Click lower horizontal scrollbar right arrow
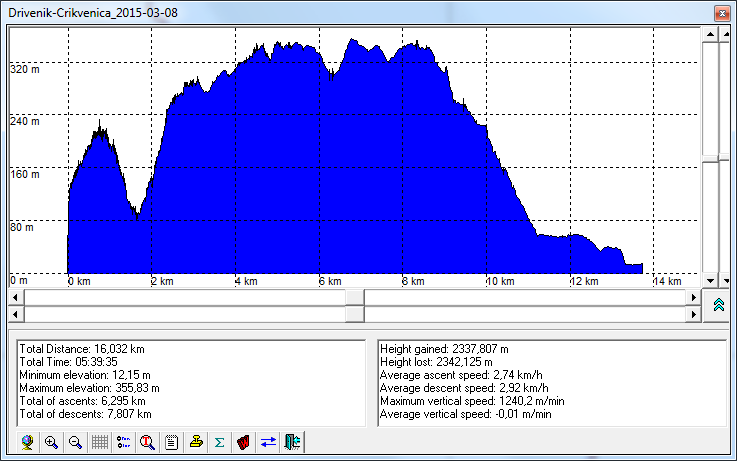 (693, 314)
